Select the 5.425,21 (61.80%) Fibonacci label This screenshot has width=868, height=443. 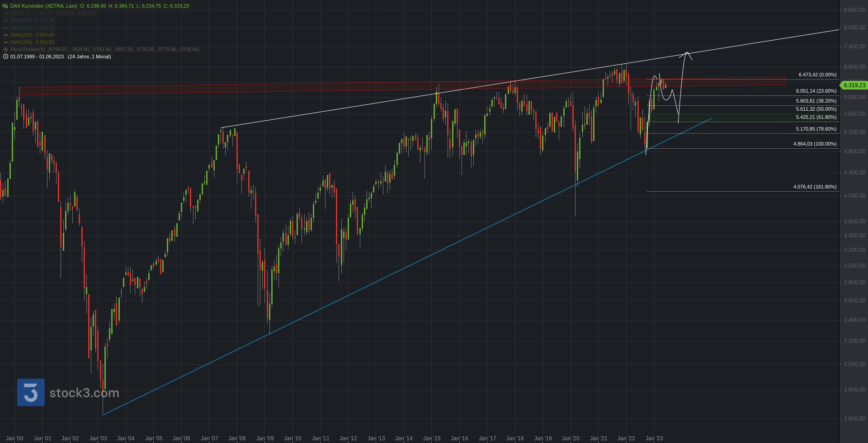(816, 117)
